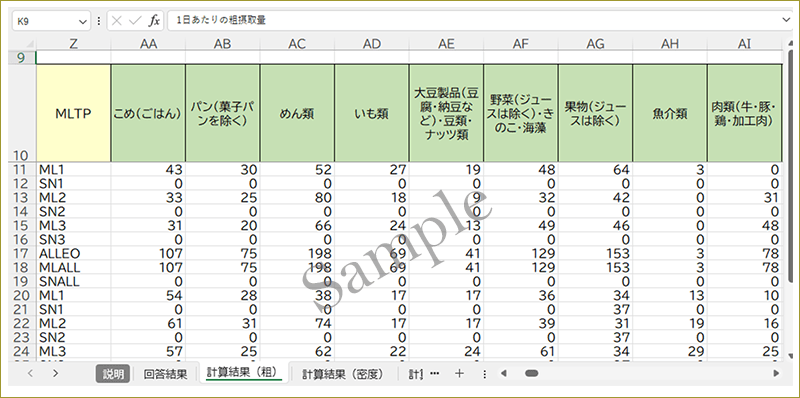Click horizontal scrollbar right arrow
800x398 pixels.
776,374
